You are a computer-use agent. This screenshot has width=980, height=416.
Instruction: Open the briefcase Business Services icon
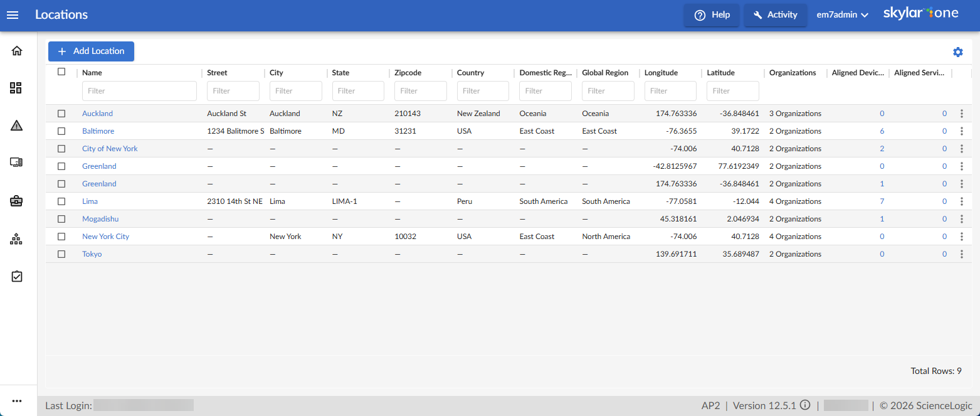pyautogui.click(x=16, y=201)
